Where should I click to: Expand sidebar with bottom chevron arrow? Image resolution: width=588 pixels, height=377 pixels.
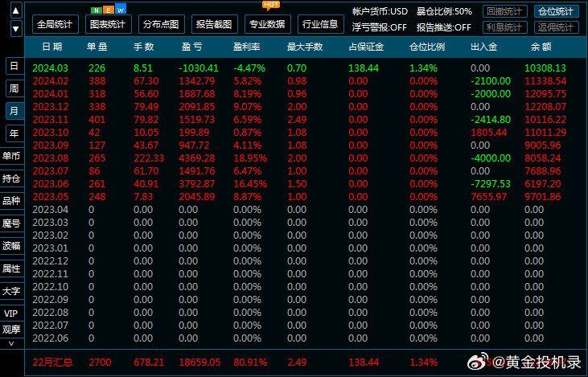pos(11,343)
